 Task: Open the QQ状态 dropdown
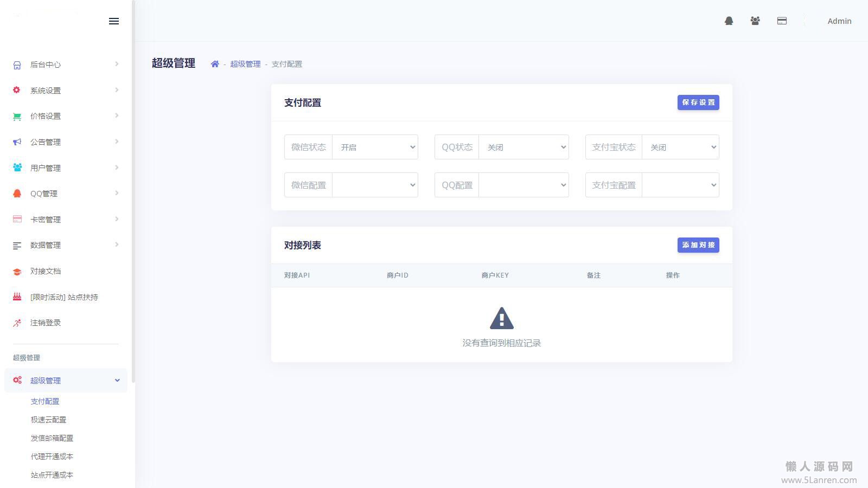click(x=524, y=147)
